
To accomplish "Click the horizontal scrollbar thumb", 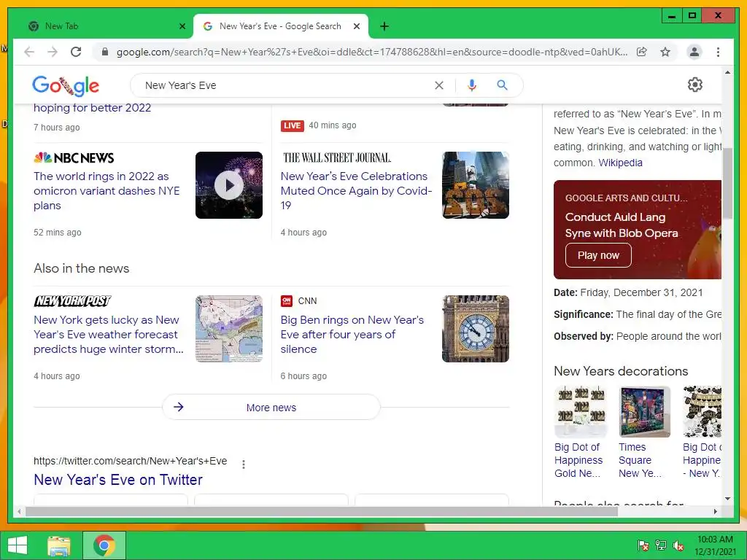I will pyautogui.click(x=322, y=512).
